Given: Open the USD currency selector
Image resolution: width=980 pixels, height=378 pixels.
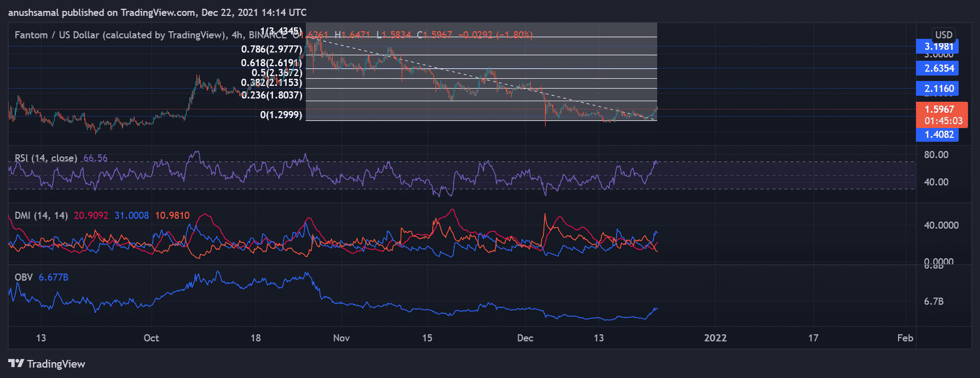Looking at the screenshot, I should [x=943, y=34].
